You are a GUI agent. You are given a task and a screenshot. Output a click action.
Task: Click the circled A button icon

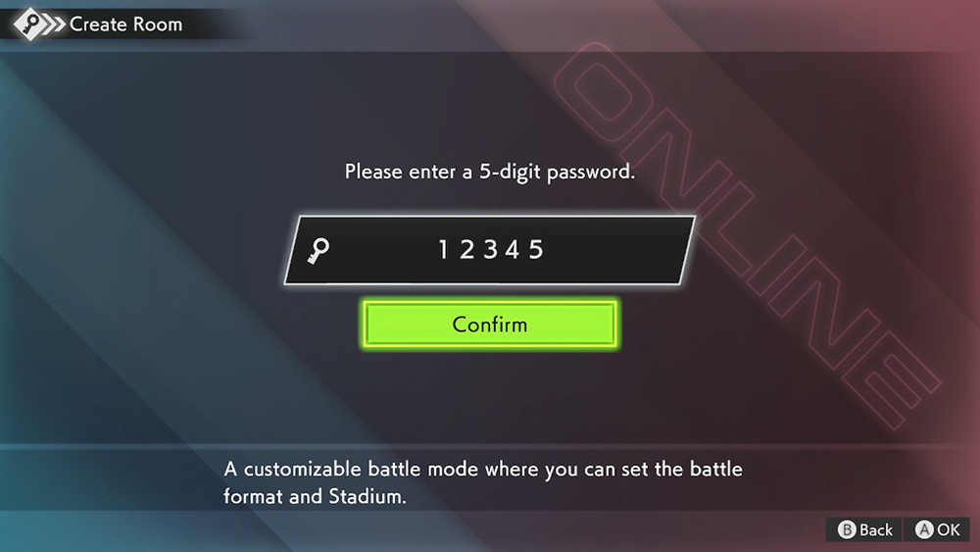click(924, 529)
